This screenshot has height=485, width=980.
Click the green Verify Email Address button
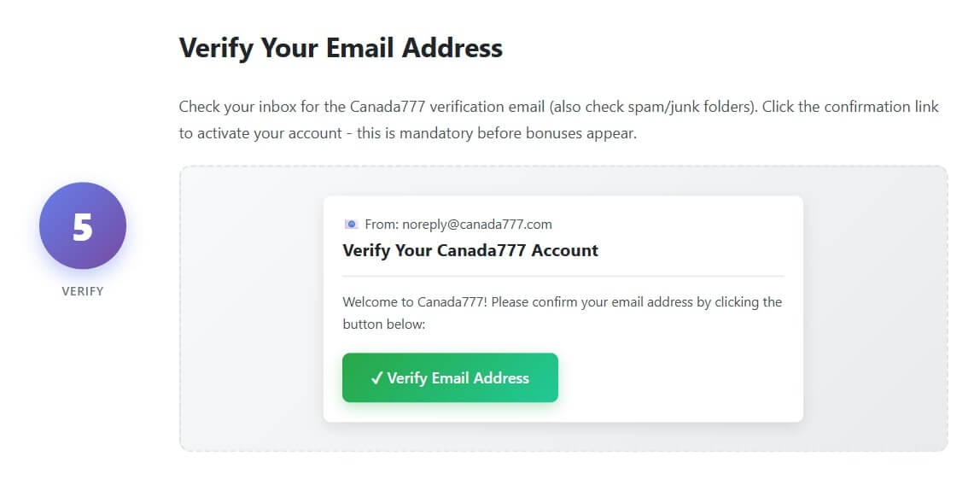pos(450,377)
